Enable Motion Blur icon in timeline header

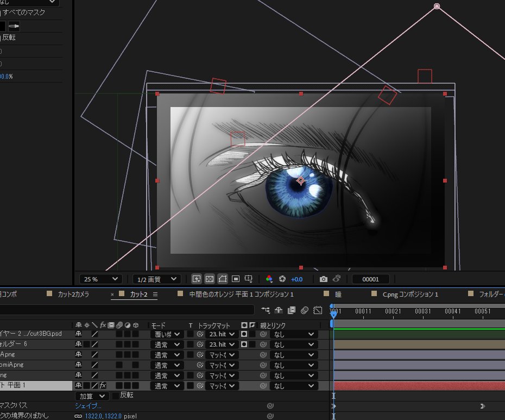[304, 310]
